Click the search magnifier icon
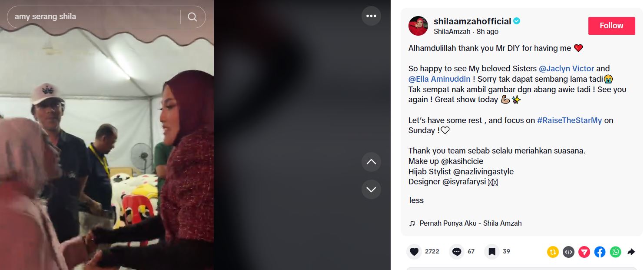The image size is (644, 270). tap(193, 17)
